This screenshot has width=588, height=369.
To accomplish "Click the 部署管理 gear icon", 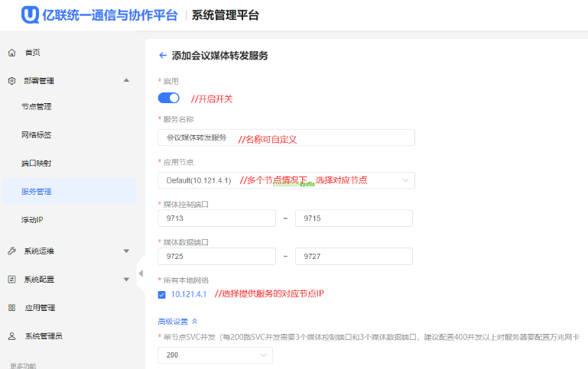I will pyautogui.click(x=11, y=80).
